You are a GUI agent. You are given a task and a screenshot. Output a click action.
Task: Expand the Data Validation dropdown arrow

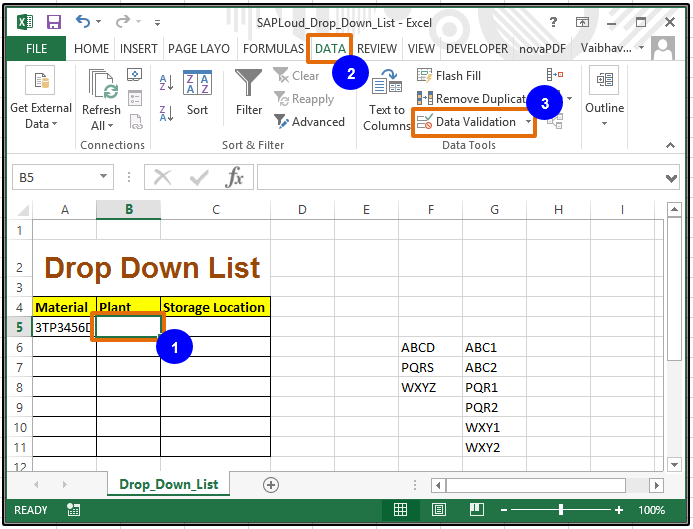tap(527, 122)
